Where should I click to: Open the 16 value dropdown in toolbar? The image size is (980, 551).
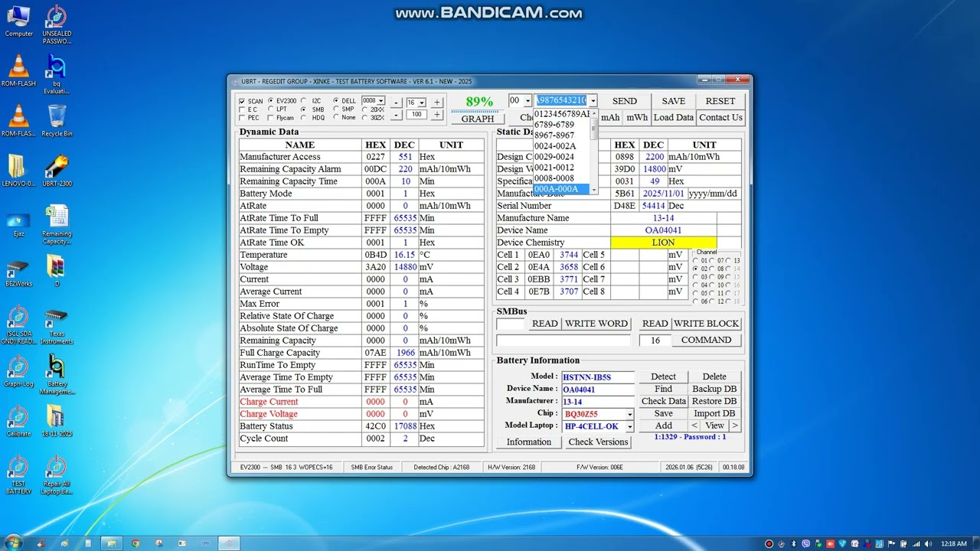421,103
